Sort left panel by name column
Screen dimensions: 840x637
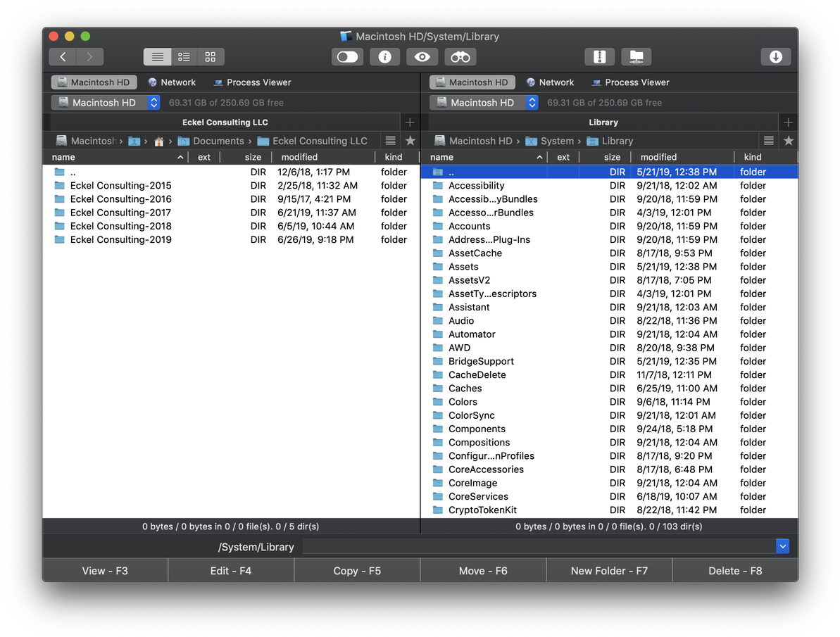click(115, 157)
